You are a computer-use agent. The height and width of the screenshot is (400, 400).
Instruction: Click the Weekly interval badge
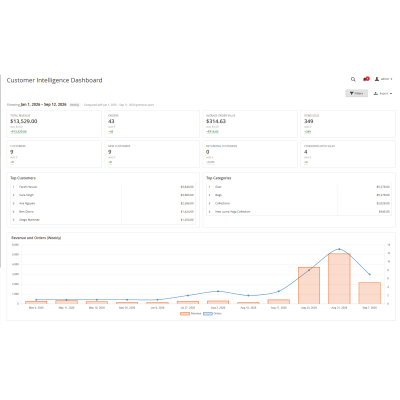click(74, 105)
